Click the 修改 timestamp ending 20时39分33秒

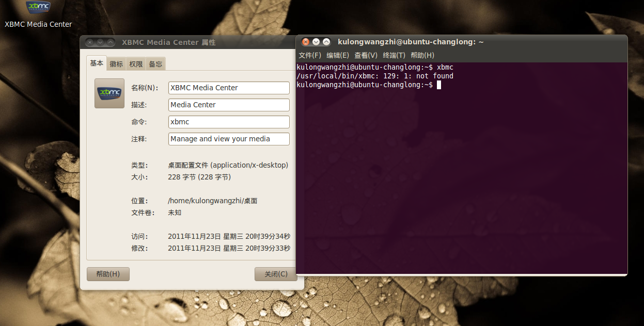pyautogui.click(x=229, y=248)
